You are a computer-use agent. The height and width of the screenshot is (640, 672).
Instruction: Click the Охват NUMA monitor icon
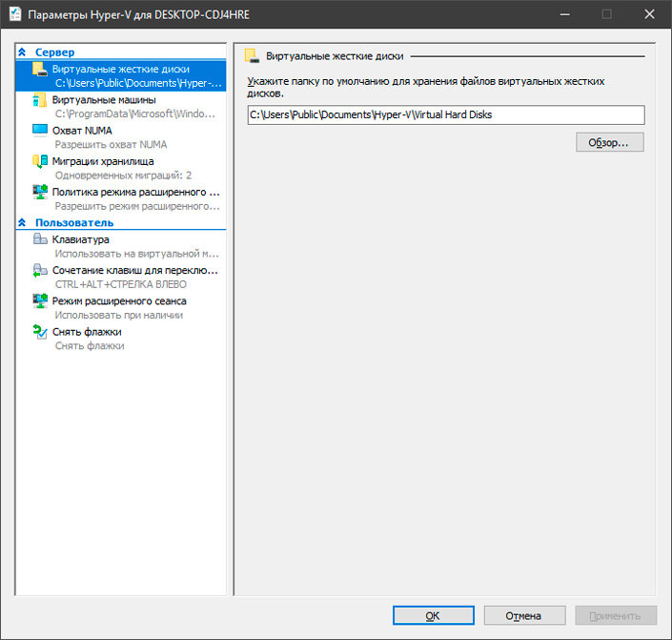pyautogui.click(x=40, y=130)
